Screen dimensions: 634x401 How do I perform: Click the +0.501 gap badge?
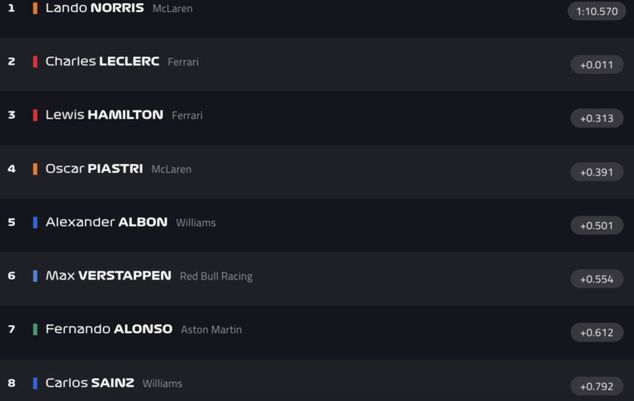click(597, 226)
